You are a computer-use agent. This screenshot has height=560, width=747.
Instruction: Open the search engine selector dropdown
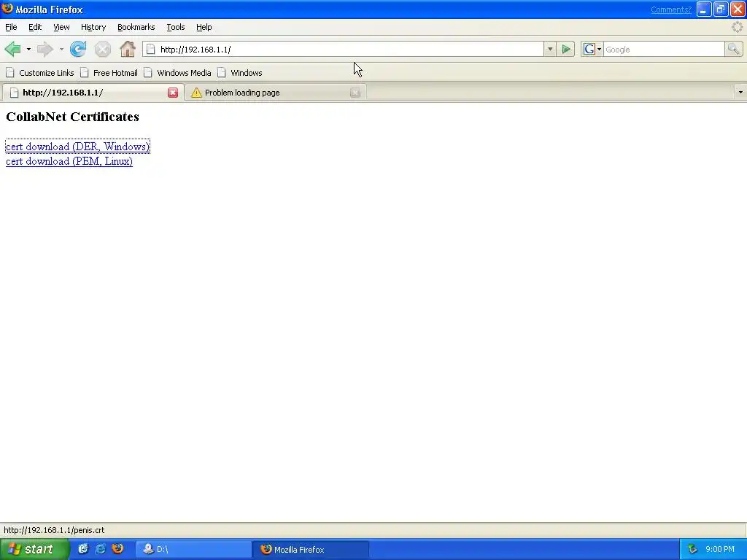[x=592, y=49]
